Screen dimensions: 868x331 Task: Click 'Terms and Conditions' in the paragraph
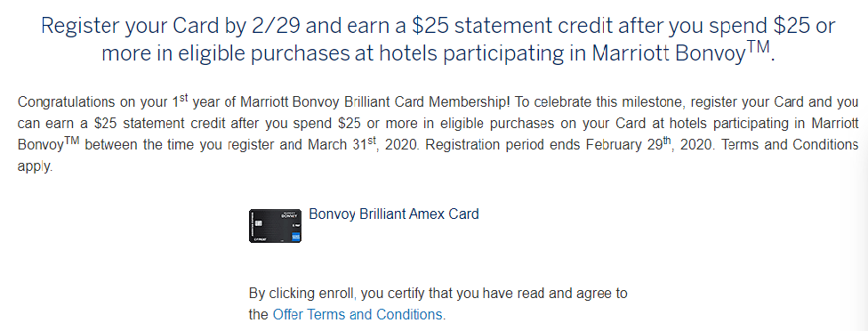tap(786, 145)
